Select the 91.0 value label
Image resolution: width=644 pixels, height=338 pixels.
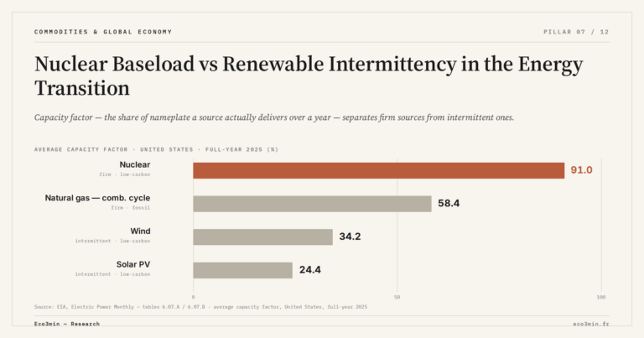coord(581,170)
